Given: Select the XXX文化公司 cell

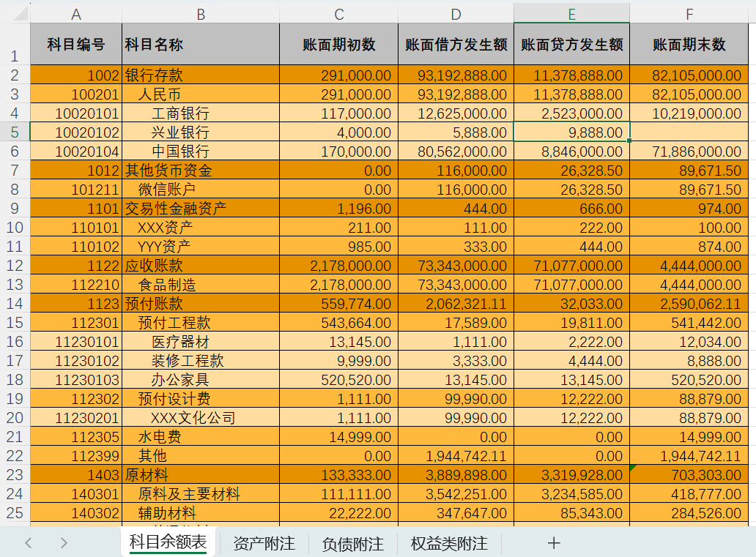Looking at the screenshot, I should 201,418.
